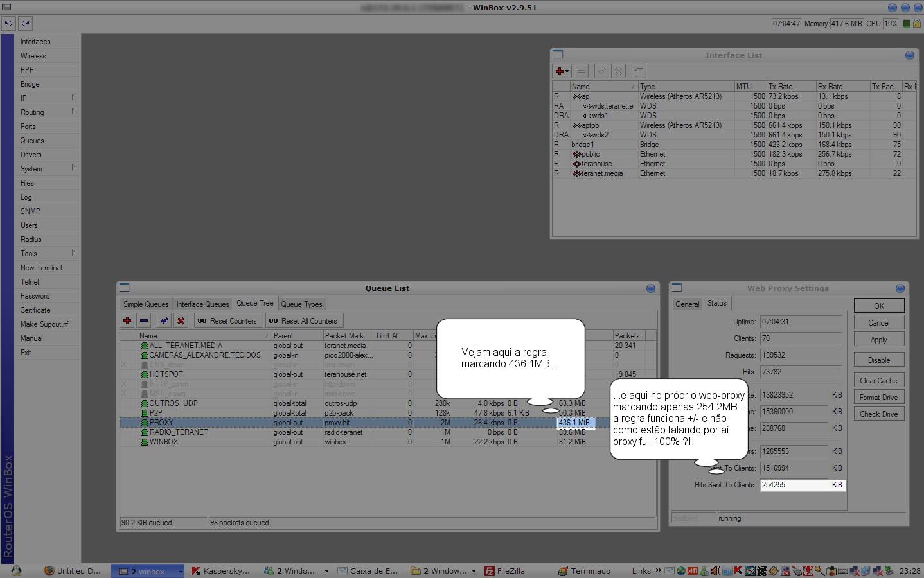Image resolution: width=924 pixels, height=578 pixels.
Task: Click the aptpb wireless interface icon
Action: 576,125
